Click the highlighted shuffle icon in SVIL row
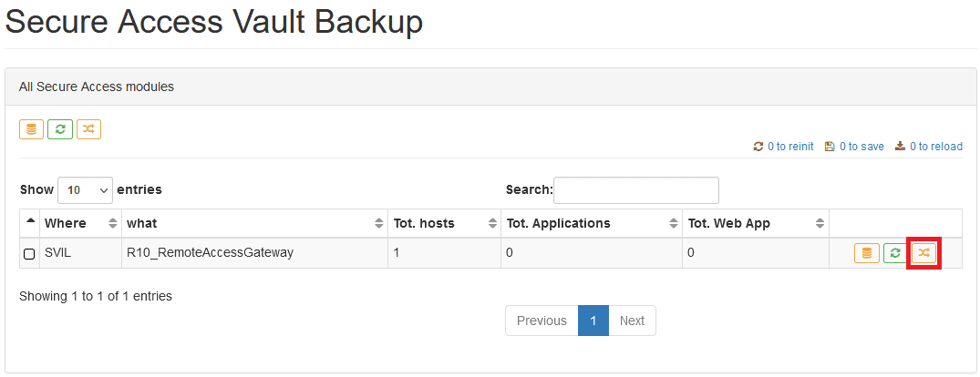980x377 pixels. [x=924, y=253]
